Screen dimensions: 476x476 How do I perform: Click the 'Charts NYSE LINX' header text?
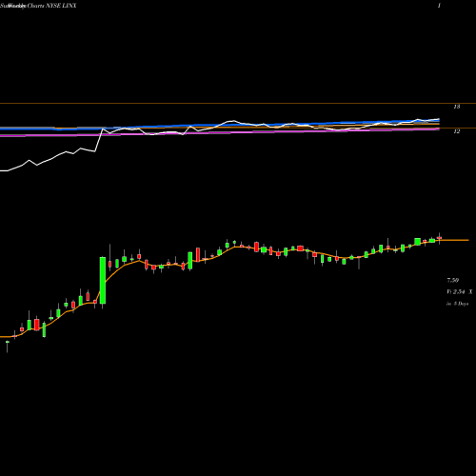click(x=51, y=6)
